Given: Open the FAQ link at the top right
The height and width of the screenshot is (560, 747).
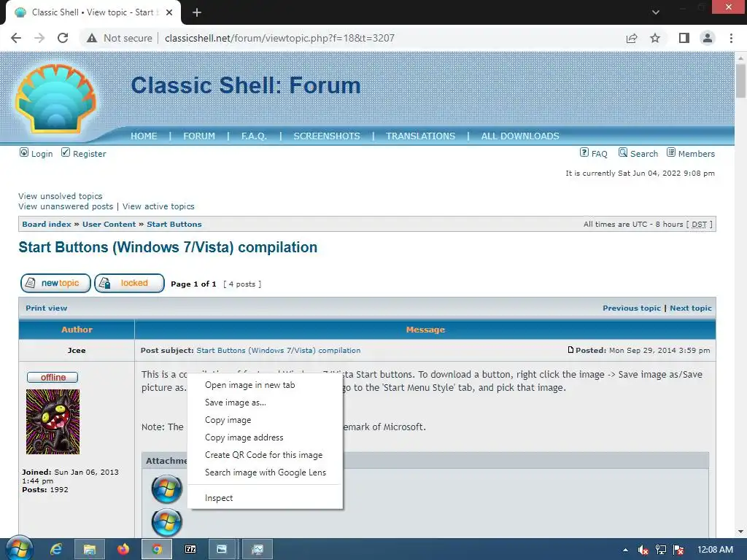Looking at the screenshot, I should tap(594, 153).
